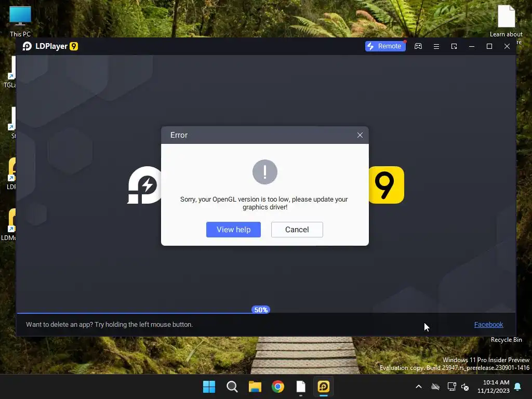Open File Explorer from the taskbar
Screen dimensions: 532x399
(x=255, y=387)
